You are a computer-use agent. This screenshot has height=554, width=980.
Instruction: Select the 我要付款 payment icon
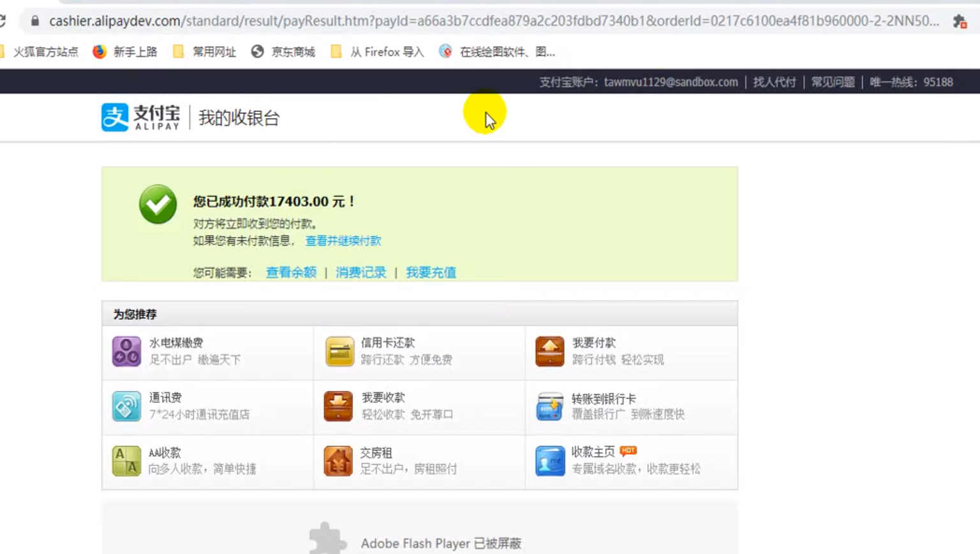pos(549,352)
